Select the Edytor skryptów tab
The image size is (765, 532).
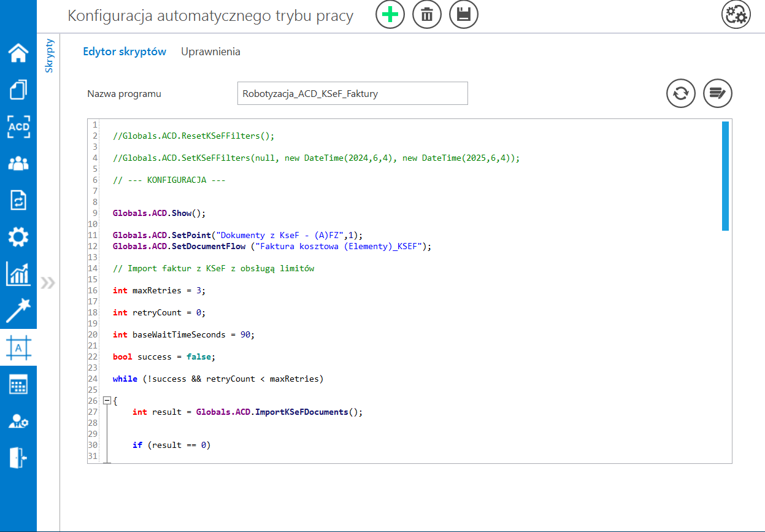pyautogui.click(x=125, y=52)
